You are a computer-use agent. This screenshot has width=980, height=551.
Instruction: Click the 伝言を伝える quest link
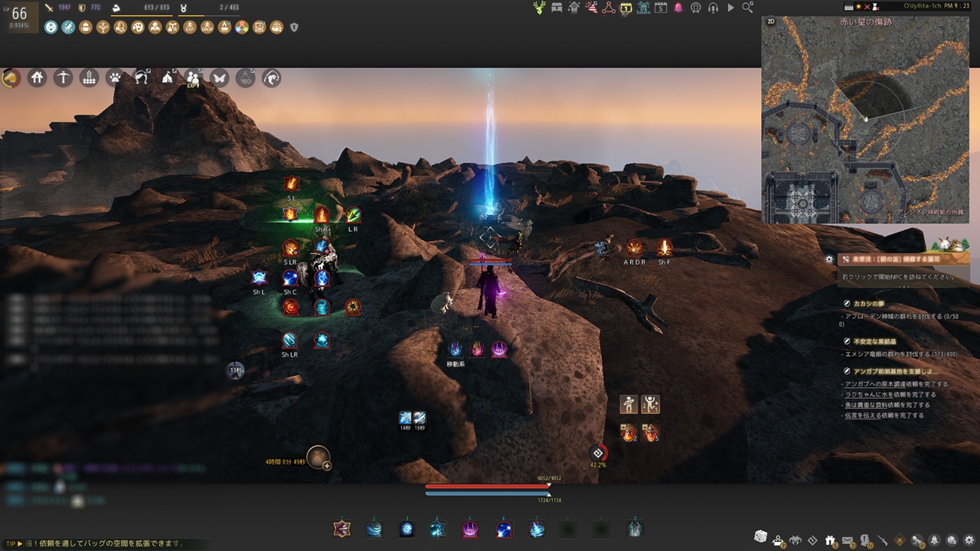[x=862, y=416]
